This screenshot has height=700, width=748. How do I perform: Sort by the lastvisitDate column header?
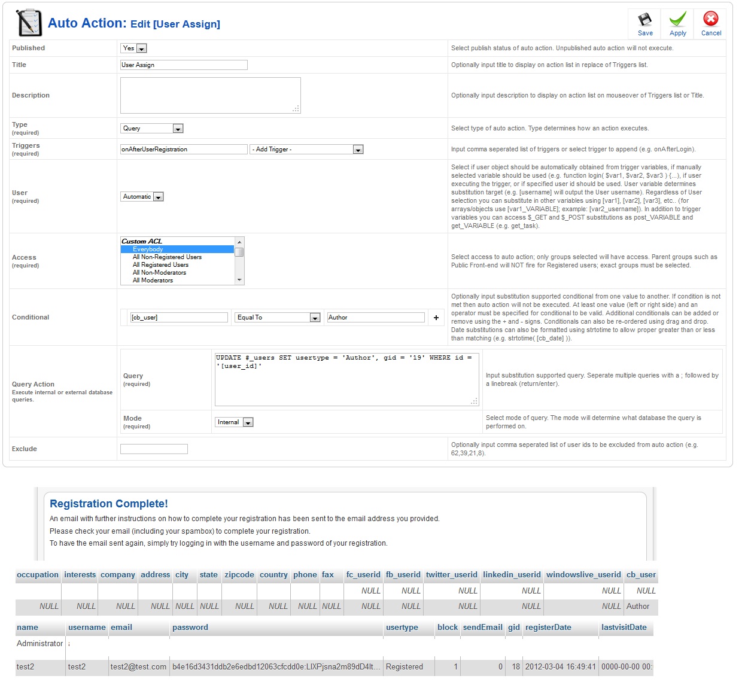[624, 628]
